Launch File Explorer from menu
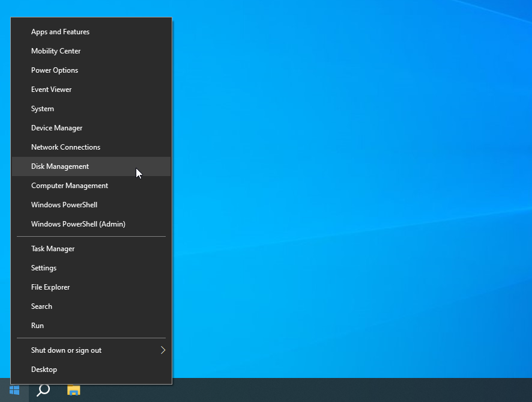 [x=91, y=287]
